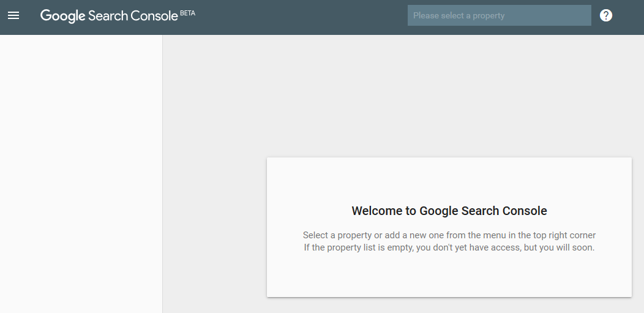Viewport: 644px width, 313px height.
Task: Open the hamburger navigation menu
Action: pos(13,15)
